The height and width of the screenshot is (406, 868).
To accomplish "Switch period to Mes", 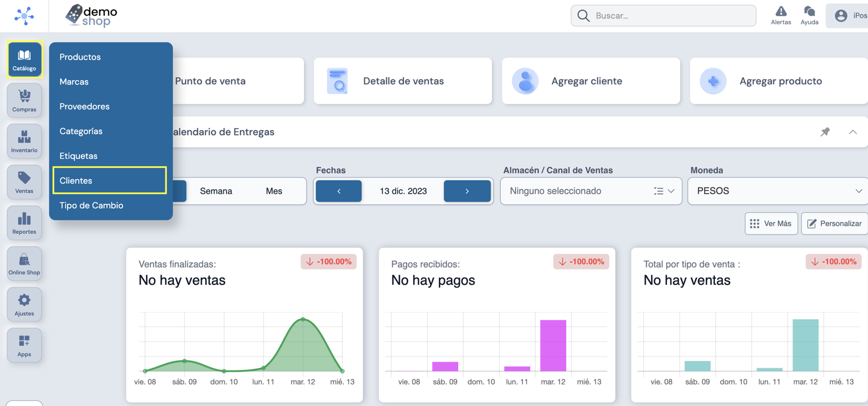I will click(274, 191).
